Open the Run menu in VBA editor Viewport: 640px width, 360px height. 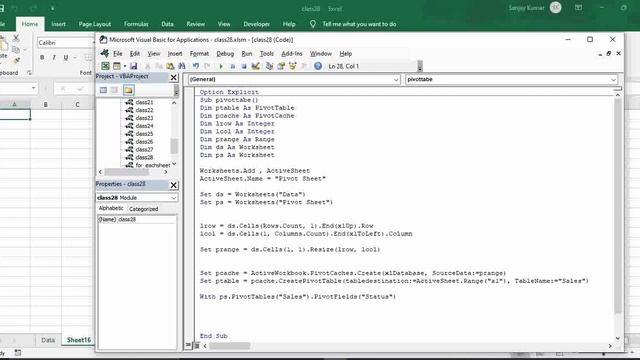tap(247, 53)
